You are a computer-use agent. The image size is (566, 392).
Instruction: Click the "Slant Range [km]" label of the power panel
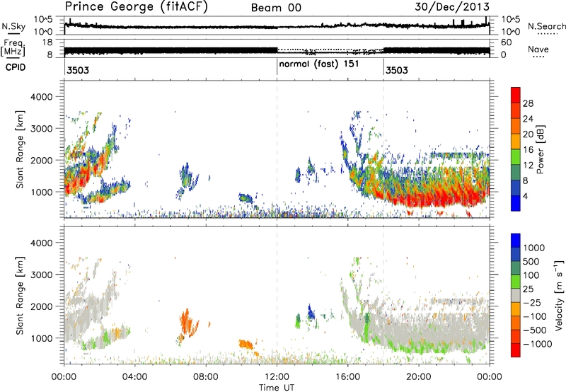coord(20,150)
